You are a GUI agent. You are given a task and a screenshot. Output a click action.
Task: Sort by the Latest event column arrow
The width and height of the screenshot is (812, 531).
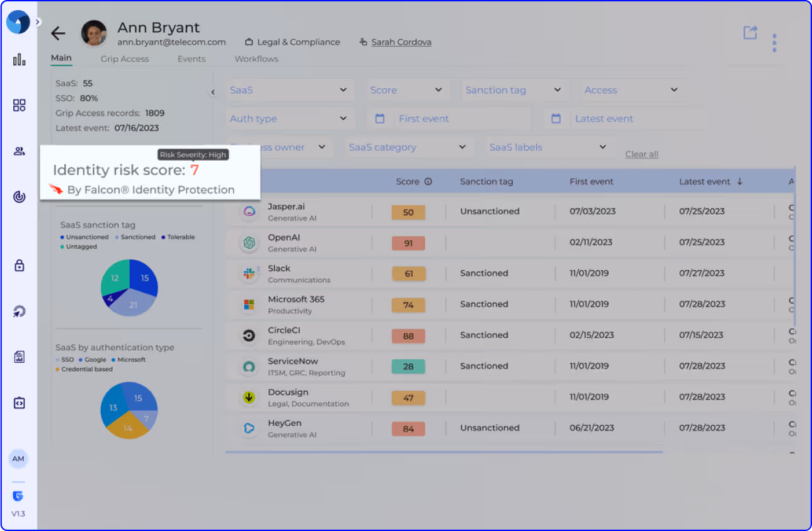(740, 181)
